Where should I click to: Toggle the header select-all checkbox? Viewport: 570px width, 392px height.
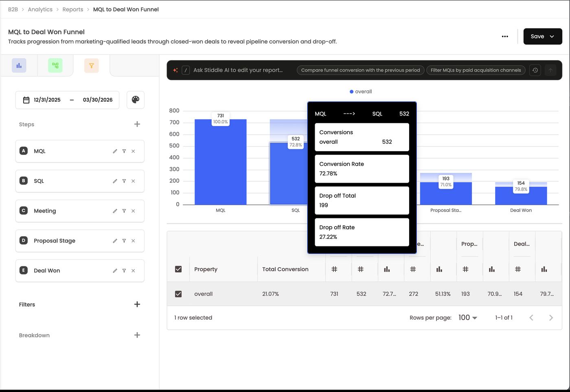[x=178, y=269]
